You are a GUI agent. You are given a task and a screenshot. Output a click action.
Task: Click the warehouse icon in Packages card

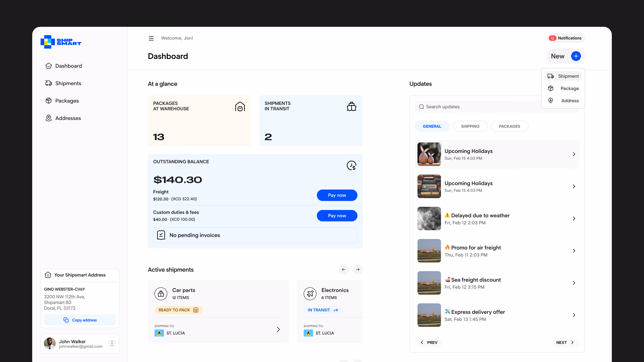coord(240,107)
